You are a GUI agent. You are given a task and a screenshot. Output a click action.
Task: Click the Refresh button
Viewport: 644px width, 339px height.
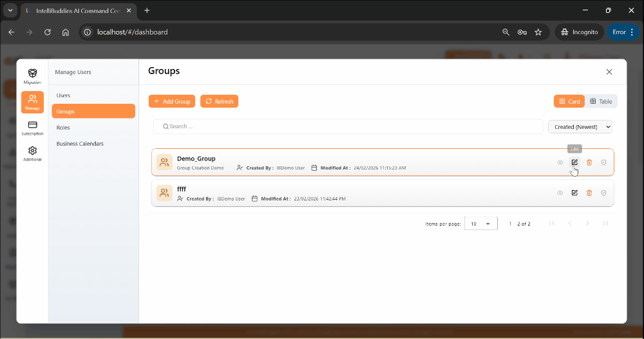coord(219,101)
